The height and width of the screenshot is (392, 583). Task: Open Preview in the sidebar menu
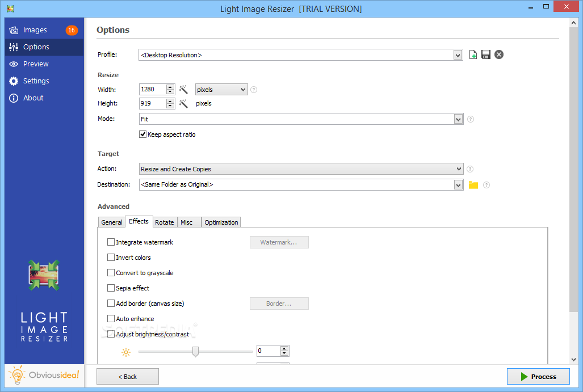[44, 64]
